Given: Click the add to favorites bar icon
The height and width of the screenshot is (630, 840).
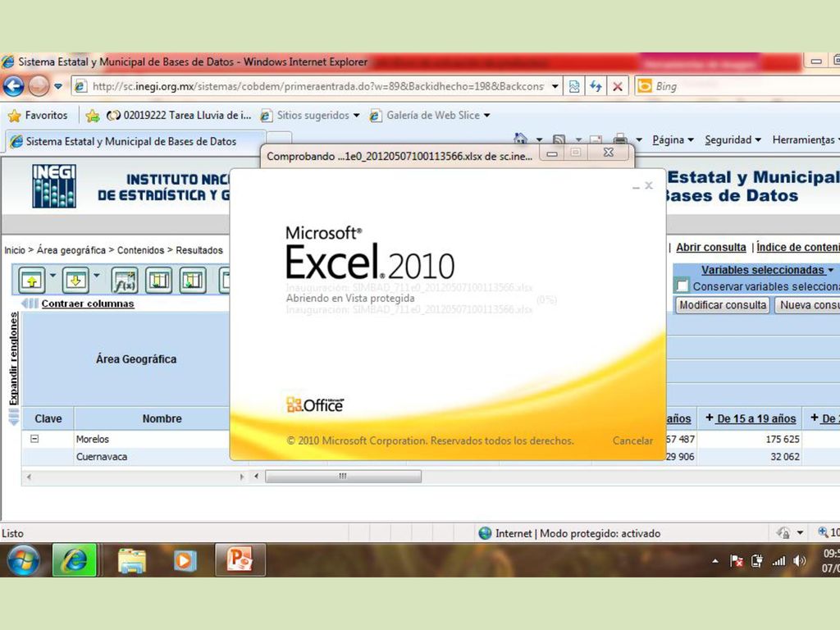Looking at the screenshot, I should [93, 115].
